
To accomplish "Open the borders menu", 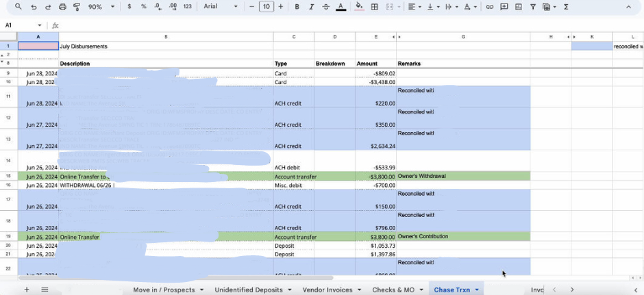I will [374, 7].
